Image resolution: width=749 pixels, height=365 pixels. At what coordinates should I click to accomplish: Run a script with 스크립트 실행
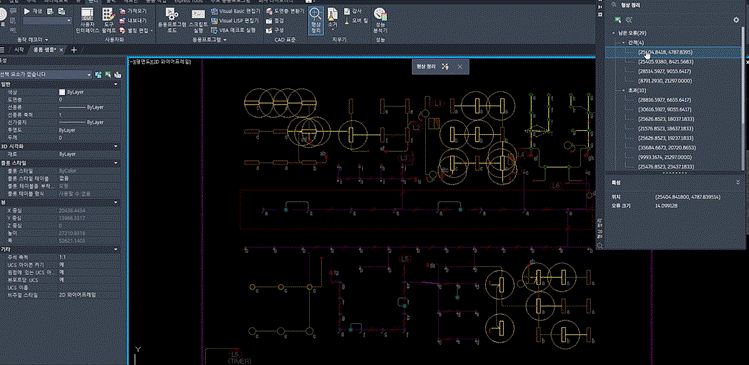(198, 20)
